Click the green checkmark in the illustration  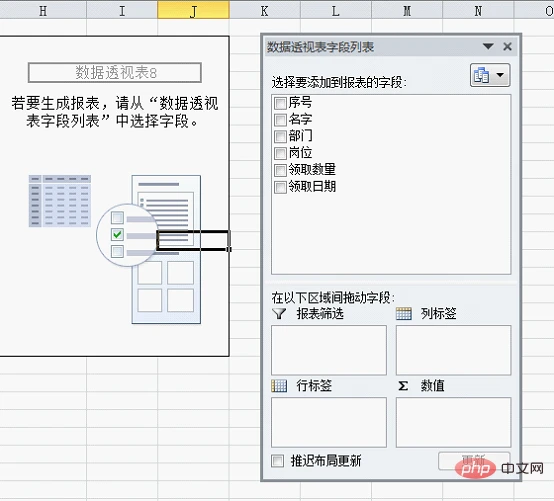point(117,234)
